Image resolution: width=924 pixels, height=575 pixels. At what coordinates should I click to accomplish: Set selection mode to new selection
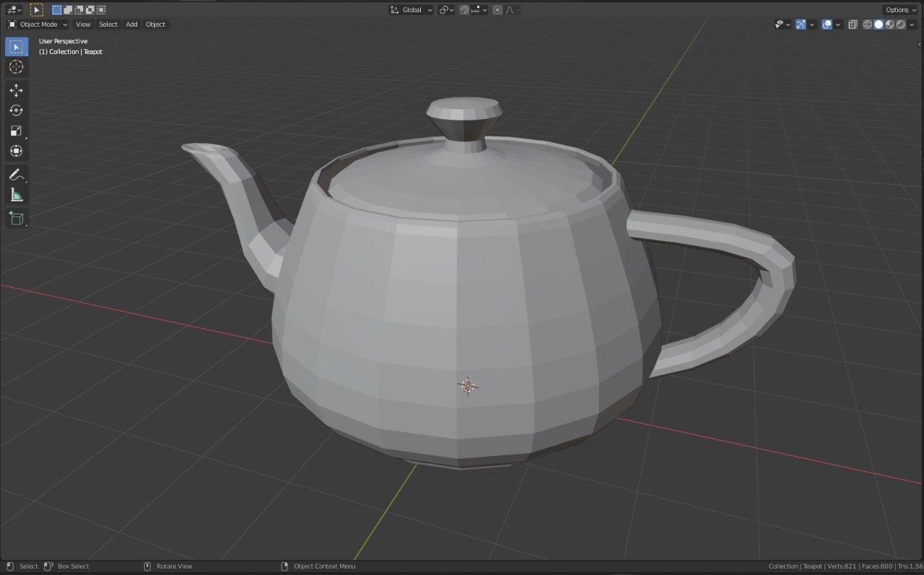point(57,10)
